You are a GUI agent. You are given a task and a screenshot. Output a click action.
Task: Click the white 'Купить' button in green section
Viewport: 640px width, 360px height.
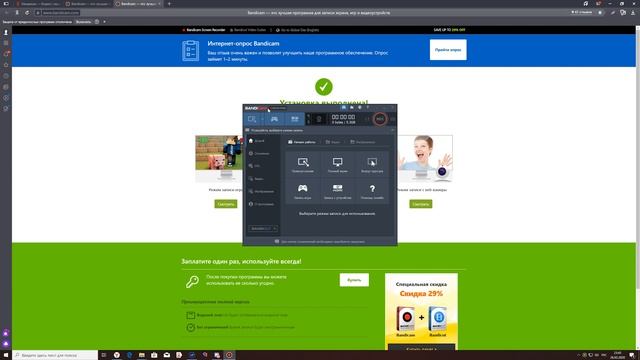coord(354,280)
